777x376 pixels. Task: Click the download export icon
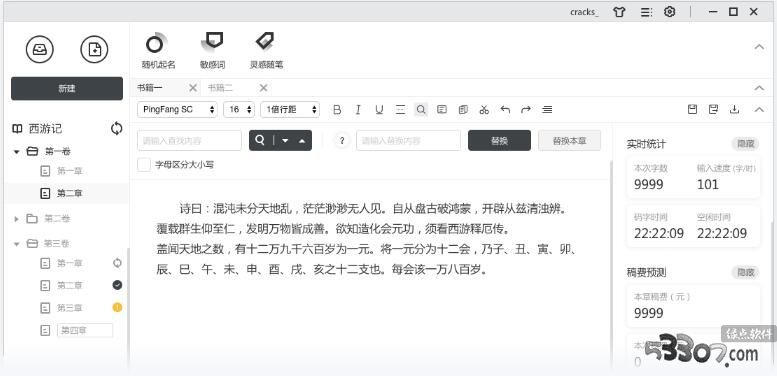[734, 109]
